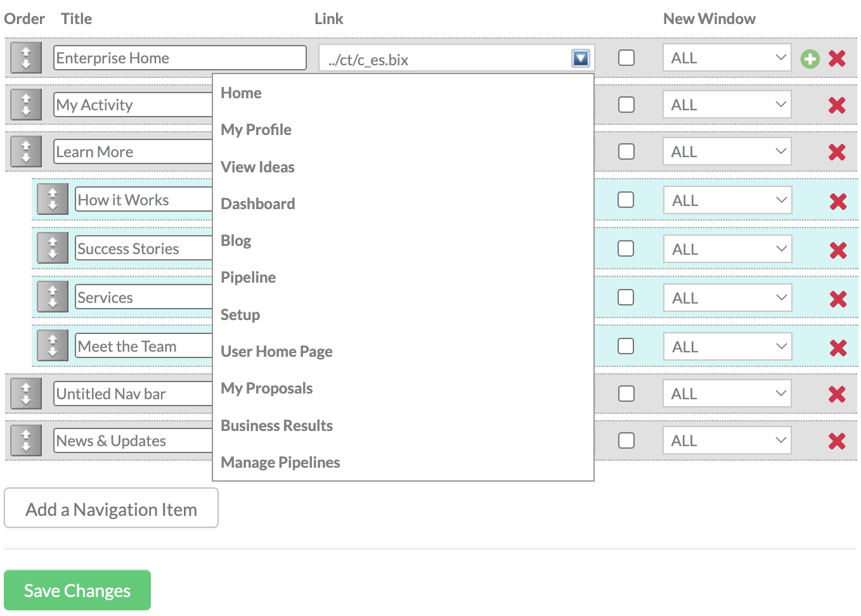Select My Profile from the link list

coord(256,130)
